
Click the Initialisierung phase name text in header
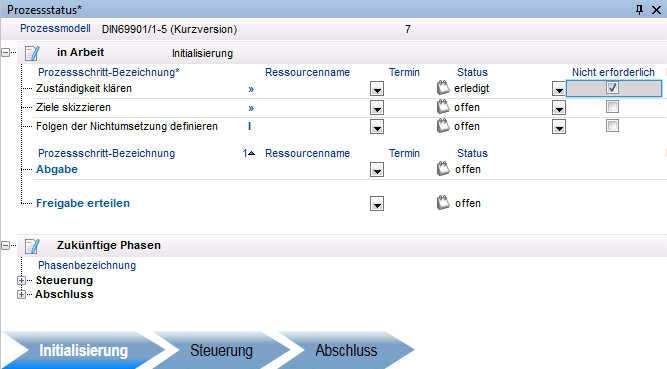pyautogui.click(x=202, y=54)
